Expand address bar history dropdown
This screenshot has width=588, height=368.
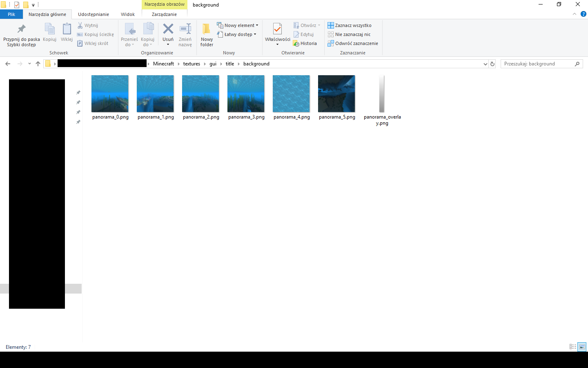pos(485,64)
